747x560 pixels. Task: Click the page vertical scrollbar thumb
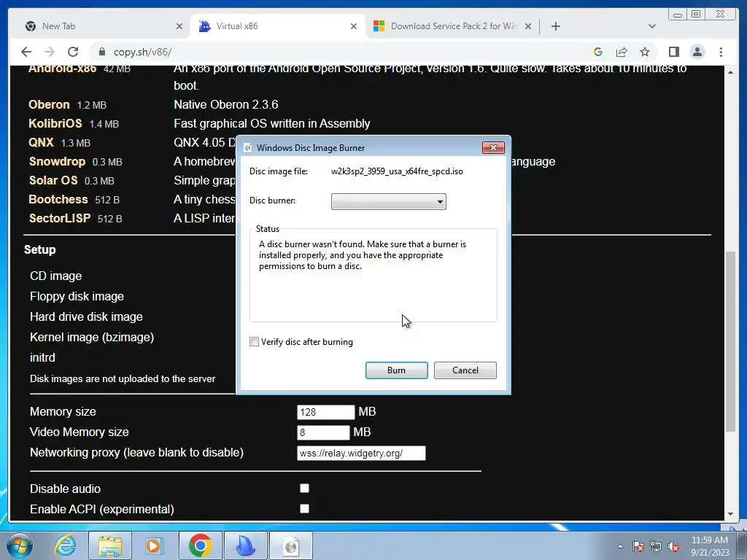coord(730,341)
